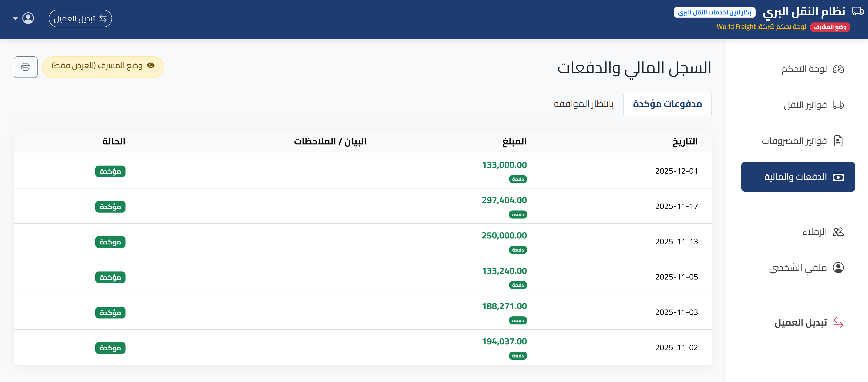Click بكار لاين company badge in header
868x382 pixels.
(714, 12)
